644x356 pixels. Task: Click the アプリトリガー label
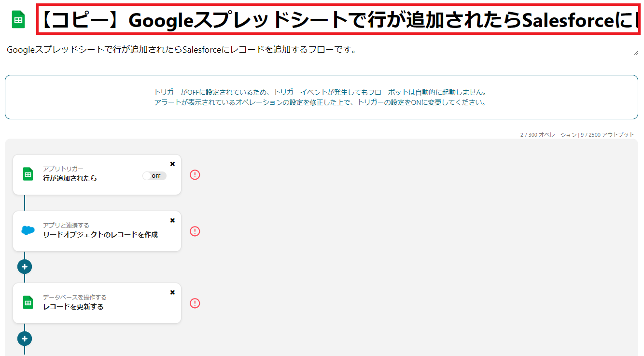click(x=63, y=169)
